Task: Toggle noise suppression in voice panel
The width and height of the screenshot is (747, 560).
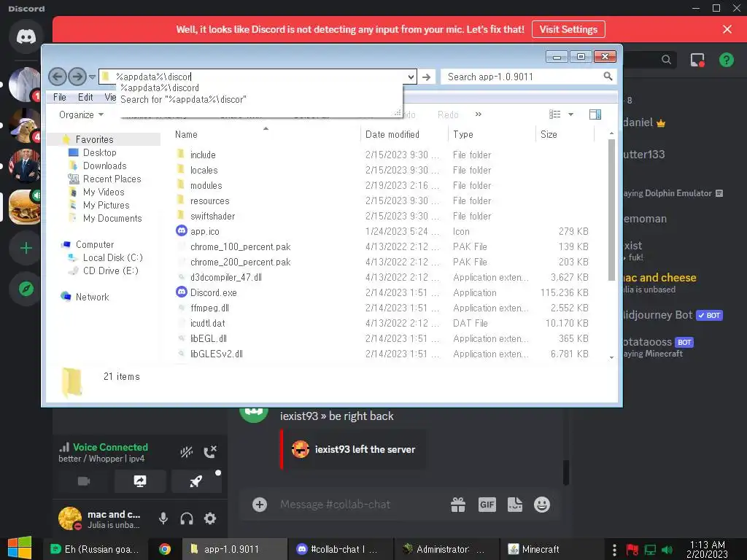Action: tap(186, 452)
